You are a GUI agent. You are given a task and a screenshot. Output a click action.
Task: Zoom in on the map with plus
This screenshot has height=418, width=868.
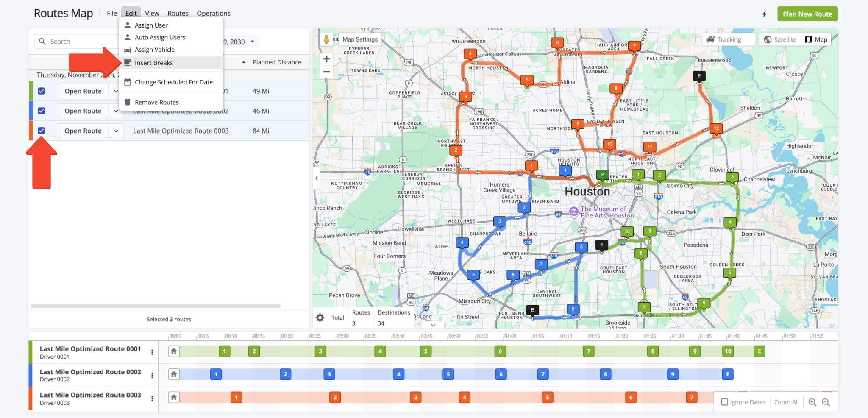326,59
